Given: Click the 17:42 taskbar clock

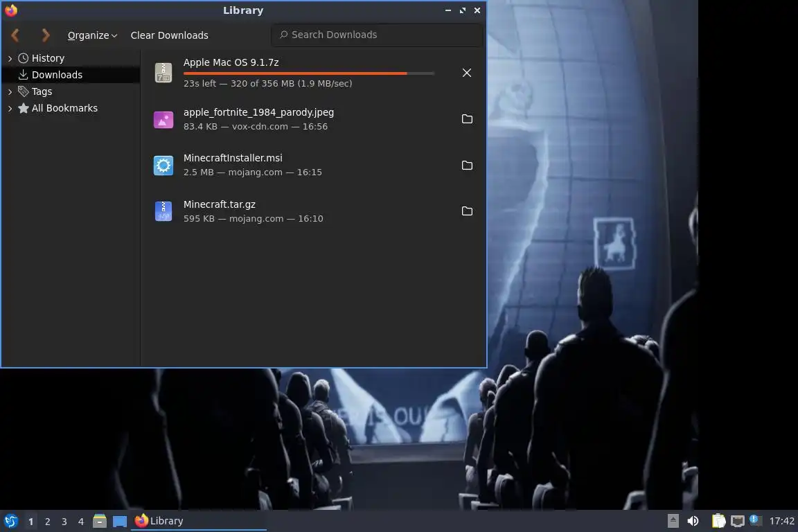Looking at the screenshot, I should point(781,521).
